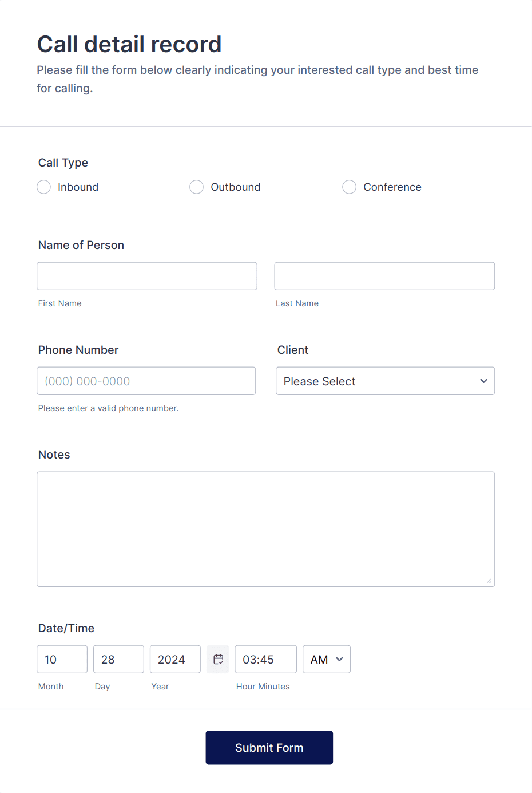Image resolution: width=532 pixels, height=793 pixels.
Task: Select the Hour Minutes field showing 03:45
Action: (265, 659)
